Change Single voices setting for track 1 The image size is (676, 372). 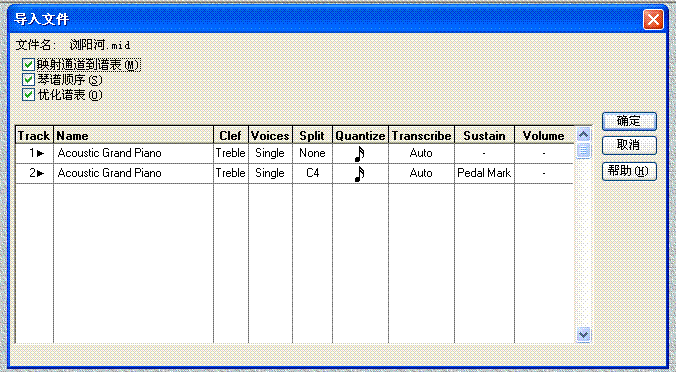coord(270,153)
